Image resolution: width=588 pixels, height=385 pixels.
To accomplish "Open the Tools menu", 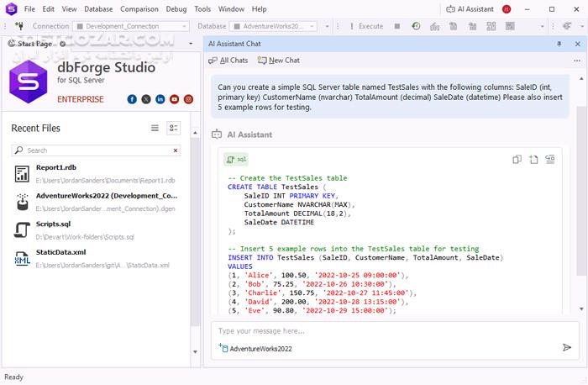I will pos(202,9).
